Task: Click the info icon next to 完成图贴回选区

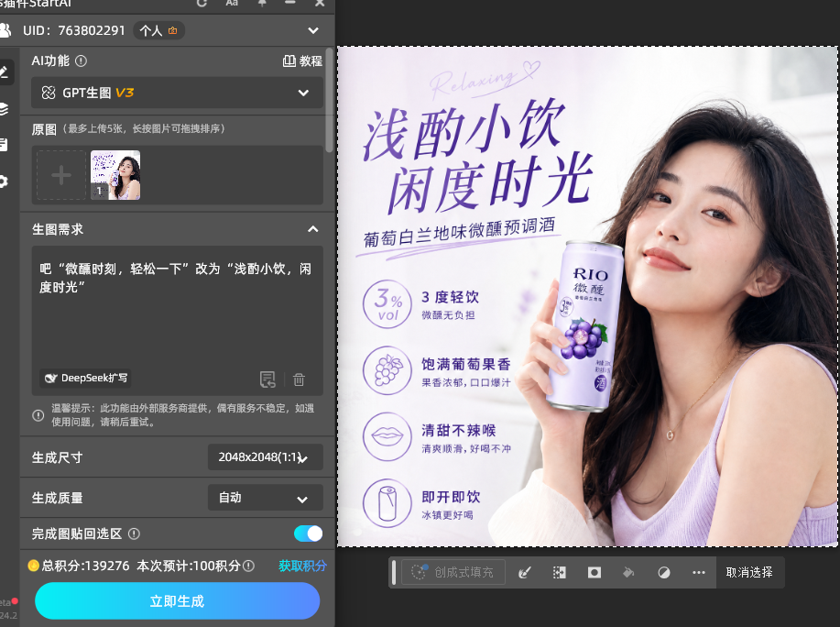Action: 134,533
